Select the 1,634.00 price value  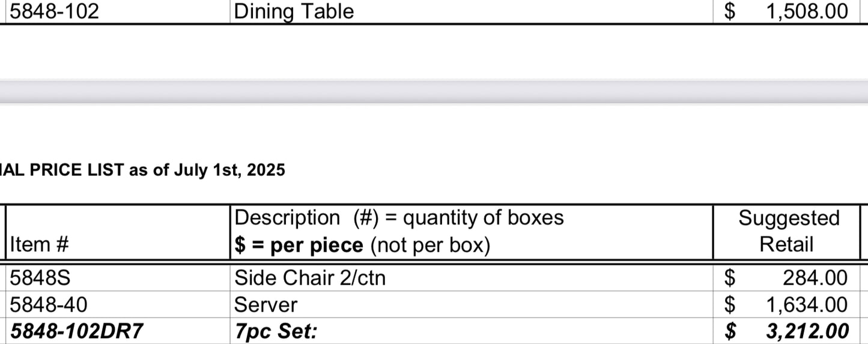click(x=806, y=305)
